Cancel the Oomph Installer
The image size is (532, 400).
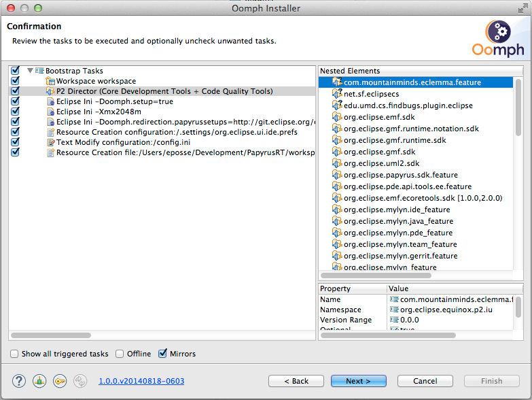pos(425,381)
